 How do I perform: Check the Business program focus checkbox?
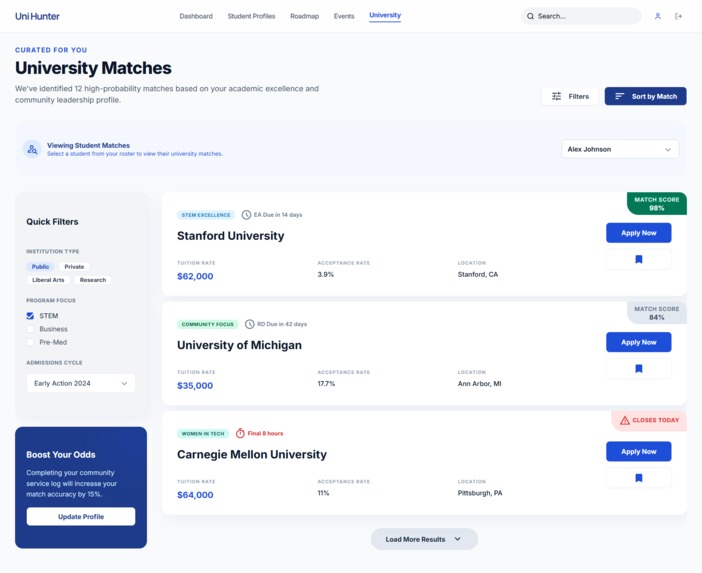pyautogui.click(x=30, y=329)
